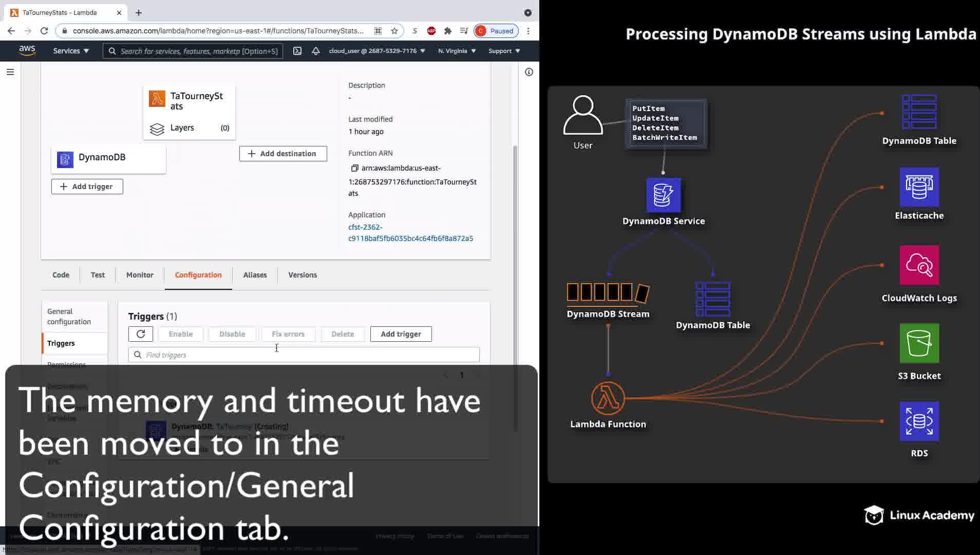Open the tab search dropdown arrow
The height and width of the screenshot is (555, 980).
coord(528,13)
